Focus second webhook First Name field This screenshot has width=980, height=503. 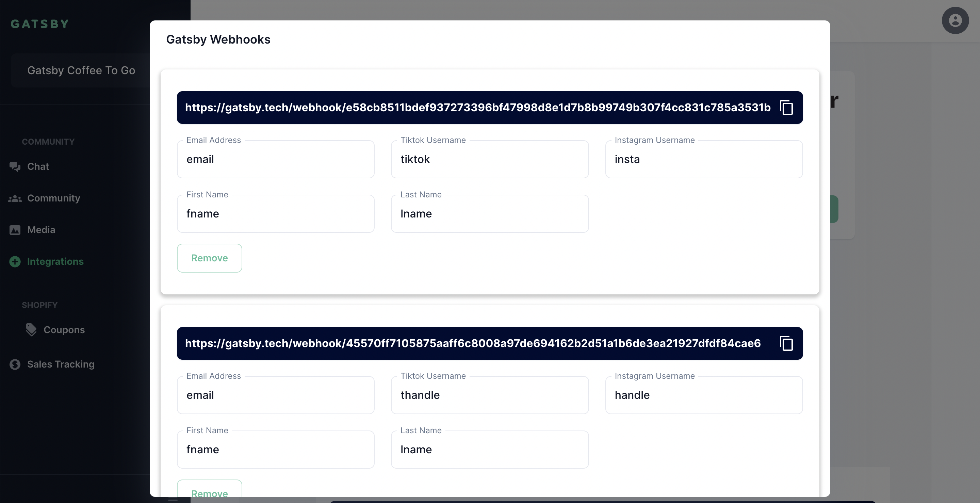pos(275,449)
